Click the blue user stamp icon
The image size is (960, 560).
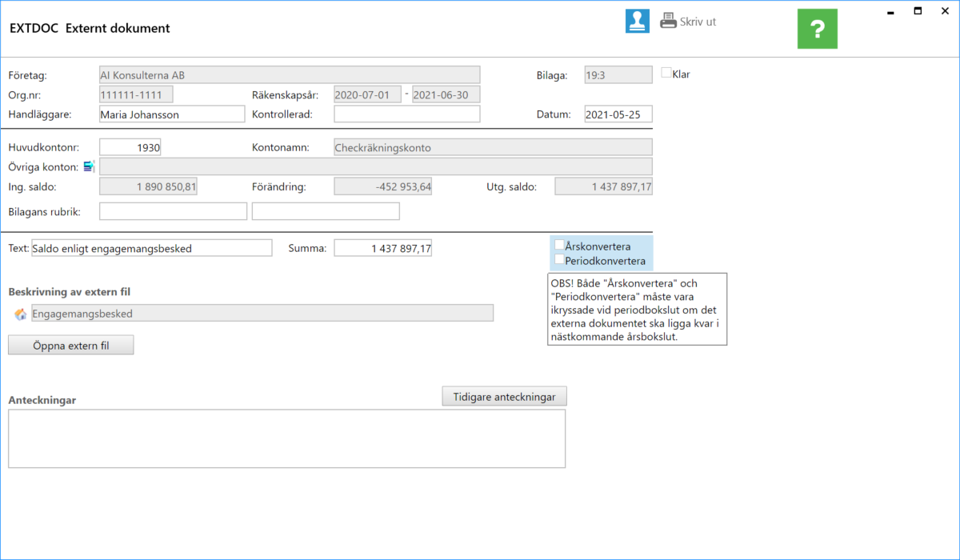point(638,22)
